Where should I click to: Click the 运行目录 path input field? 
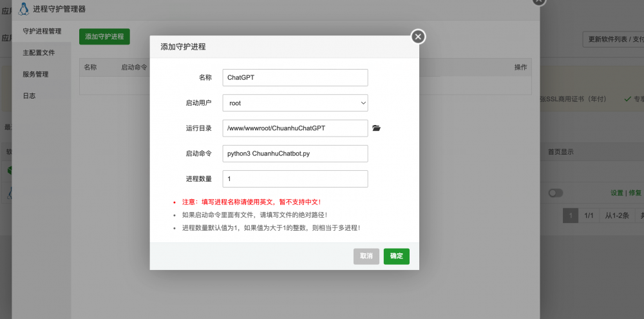(295, 128)
